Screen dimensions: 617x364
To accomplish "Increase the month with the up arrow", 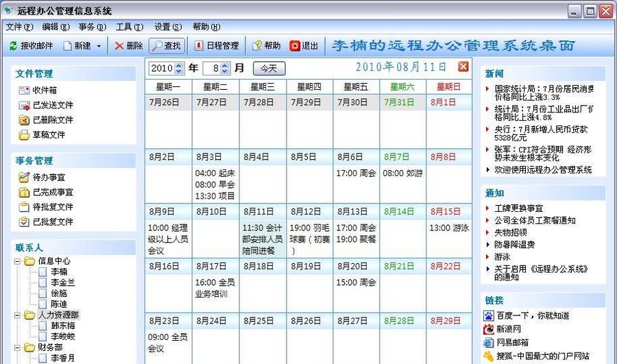I will 225,65.
